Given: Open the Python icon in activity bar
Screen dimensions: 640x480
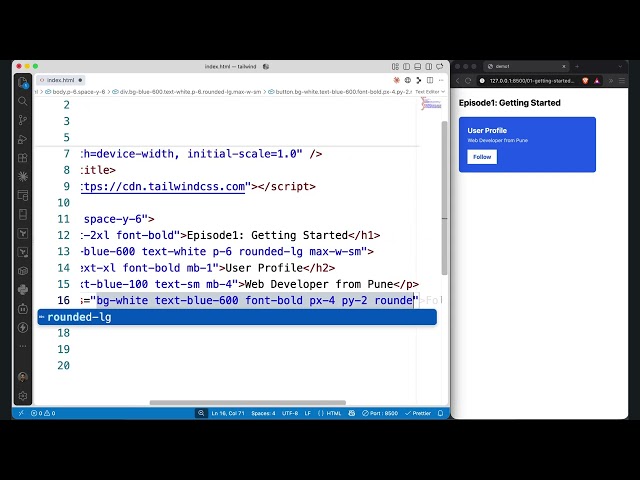Looking at the screenshot, I should [x=23, y=289].
